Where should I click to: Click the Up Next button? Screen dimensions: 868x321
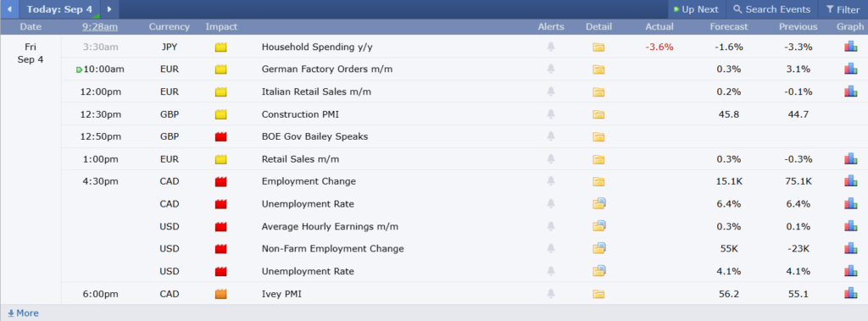[x=696, y=9]
